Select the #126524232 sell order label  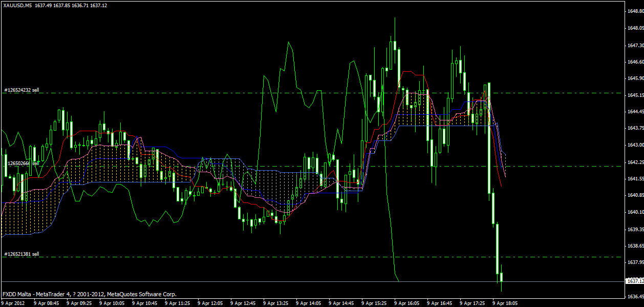tap(22, 90)
